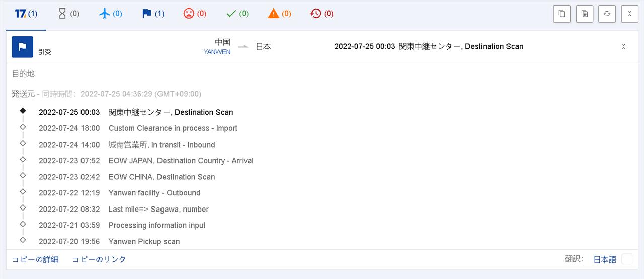Click timestamp '2022-07-23 07:52'
Image resolution: width=644 pixels, height=279 pixels.
coord(69,161)
